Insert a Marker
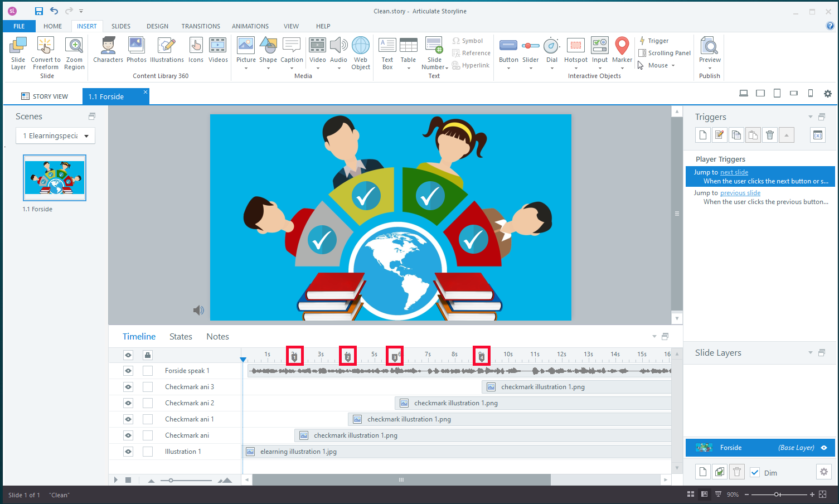This screenshot has height=504, width=839. click(622, 49)
